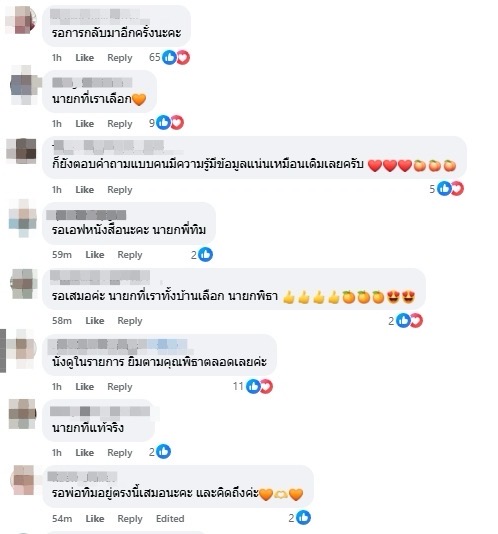
Task: Like the comment posted 59m ago
Action: click(95, 255)
